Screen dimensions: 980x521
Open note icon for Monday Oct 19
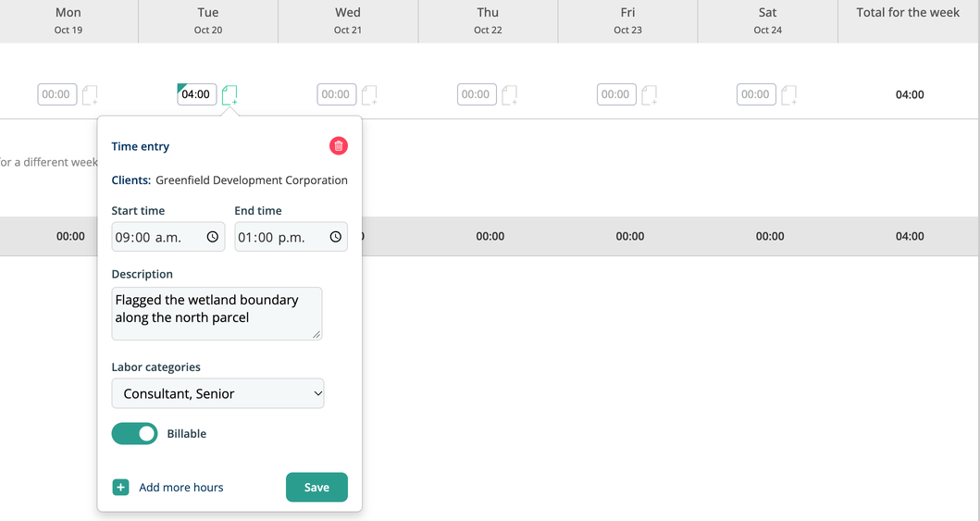[90, 95]
